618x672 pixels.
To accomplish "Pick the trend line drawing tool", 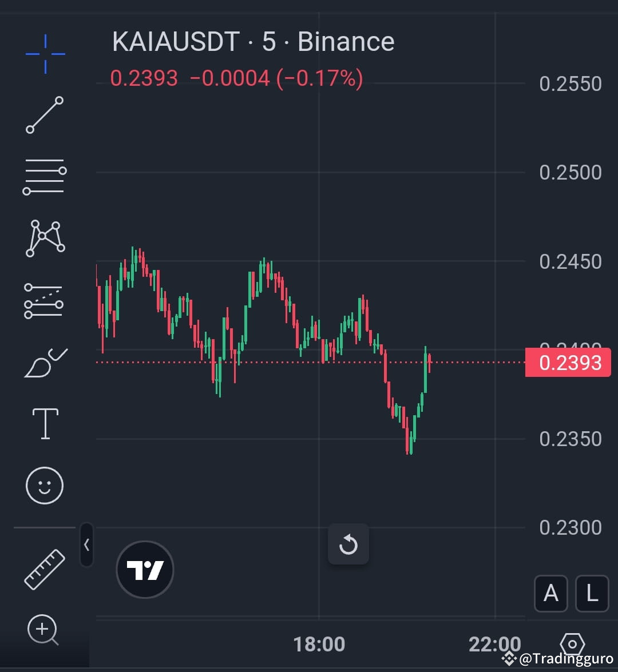I will point(45,116).
